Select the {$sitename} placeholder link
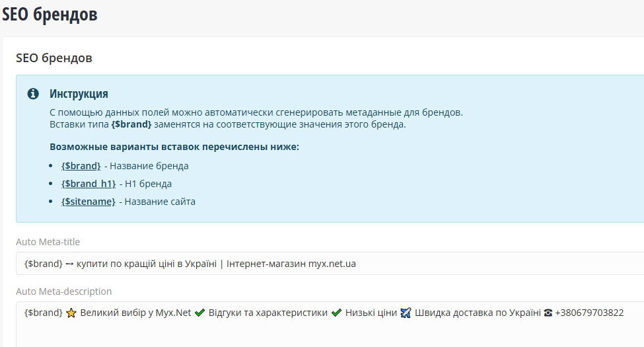 [x=89, y=202]
